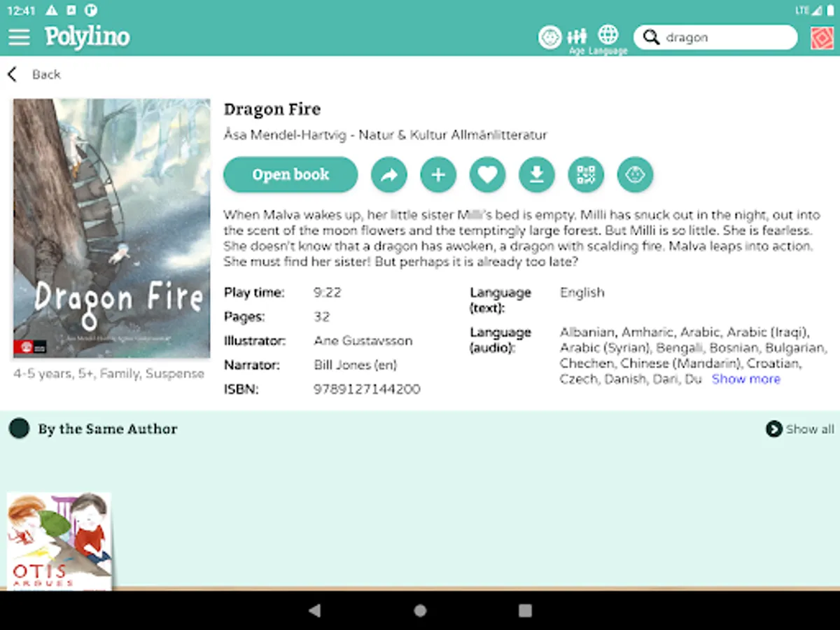Click the Dragon Fire title text
Viewport: 840px width, 630px height.
pos(272,109)
